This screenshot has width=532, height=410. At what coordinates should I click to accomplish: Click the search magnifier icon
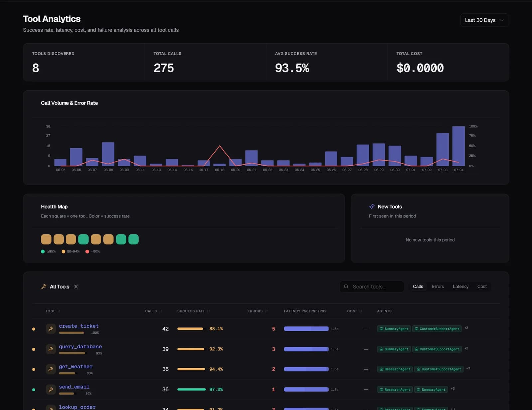coord(346,287)
